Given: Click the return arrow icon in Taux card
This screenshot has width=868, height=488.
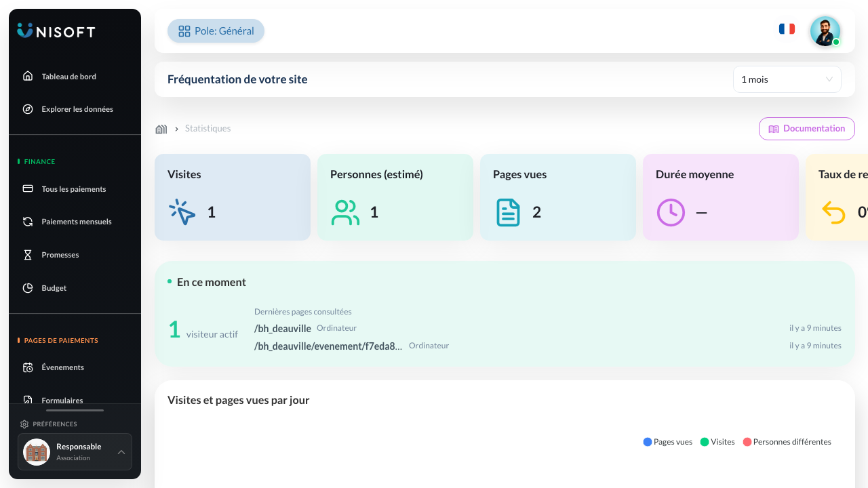Looking at the screenshot, I should click(833, 212).
